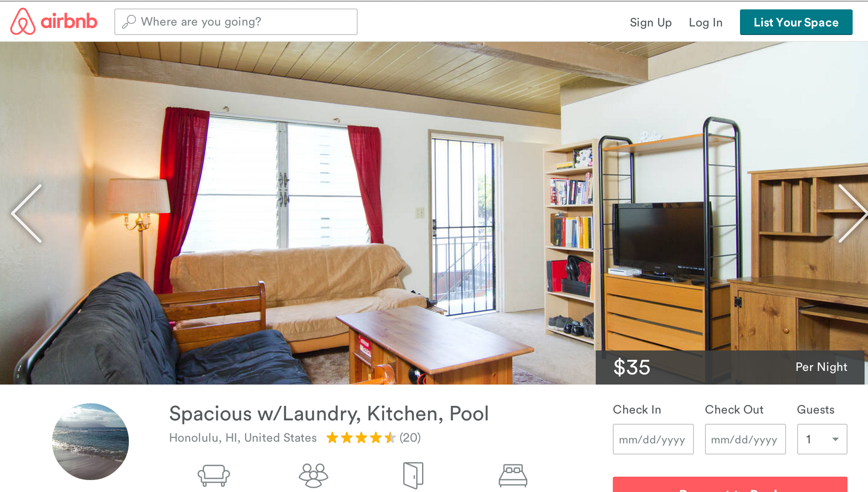868x492 pixels.
Task: Click the guests group icon
Action: coord(314,475)
